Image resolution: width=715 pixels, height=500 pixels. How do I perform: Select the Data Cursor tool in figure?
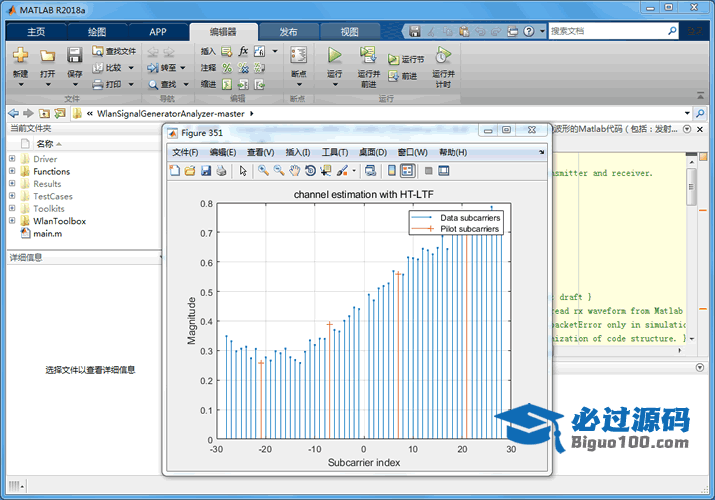(326, 170)
